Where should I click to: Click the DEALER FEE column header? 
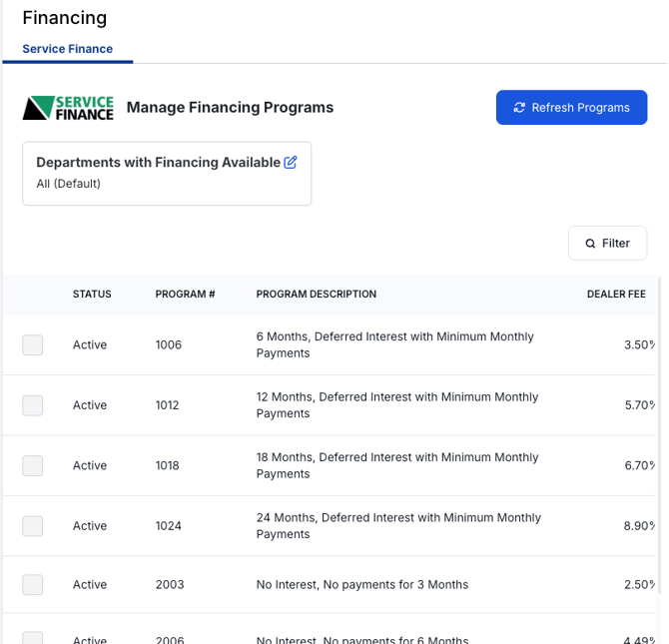(x=616, y=295)
